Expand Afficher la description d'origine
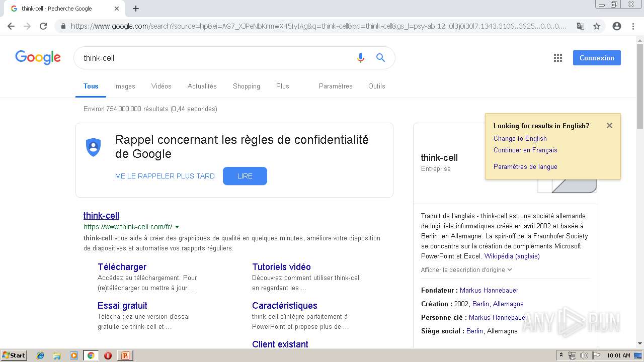Image resolution: width=644 pixels, height=362 pixels. coord(466,269)
